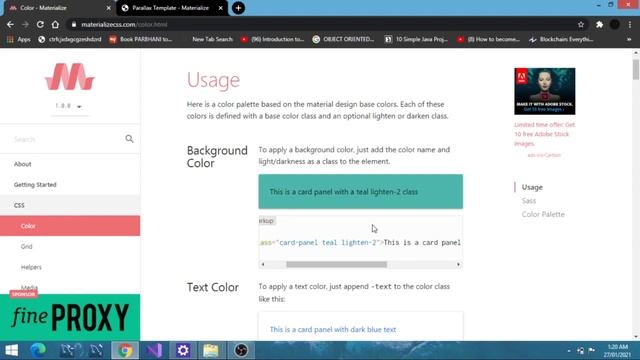Open Settings gear app on taskbar
Viewport: 640px width, 360px height.
[183, 350]
